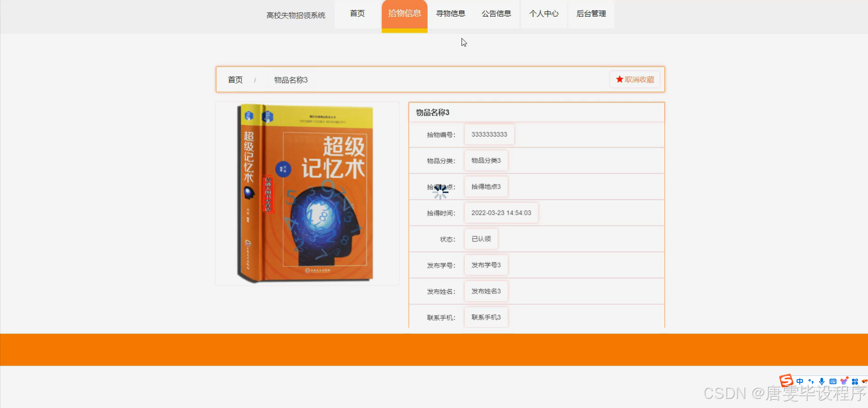This screenshot has width=868, height=408.
Task: Click the time value 2022-03-23 14:54:03
Action: click(501, 213)
